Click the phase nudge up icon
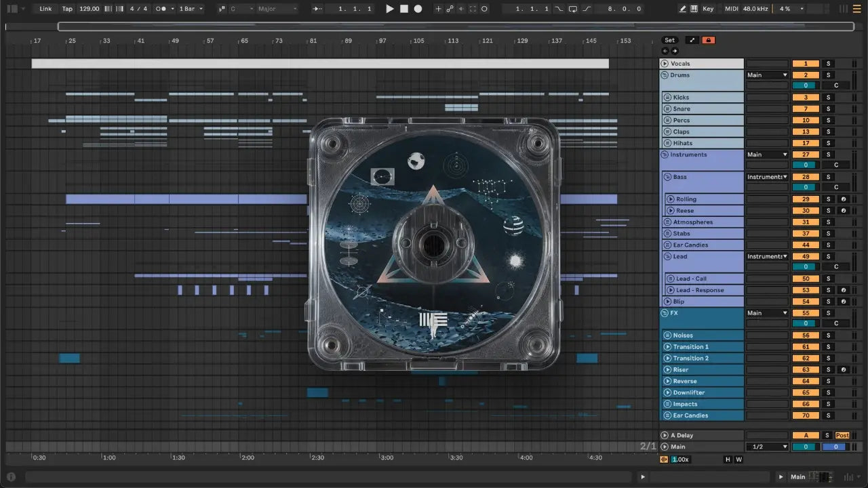The width and height of the screenshot is (868, 488). (x=120, y=9)
